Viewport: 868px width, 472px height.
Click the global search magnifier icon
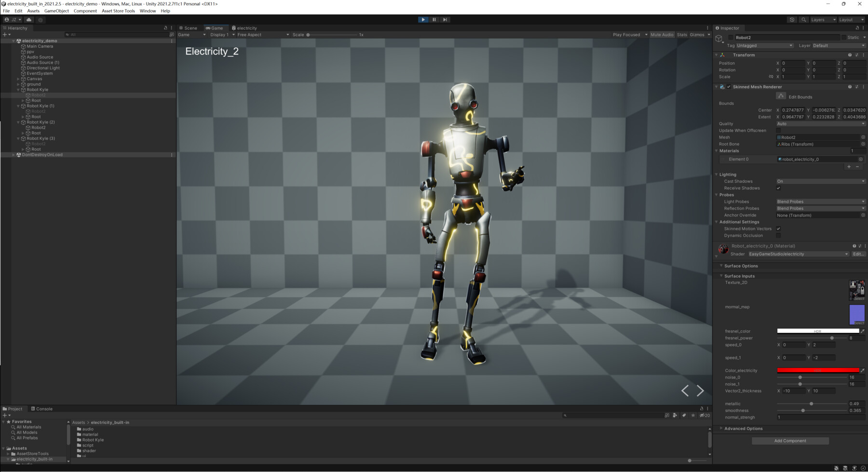pyautogui.click(x=803, y=20)
